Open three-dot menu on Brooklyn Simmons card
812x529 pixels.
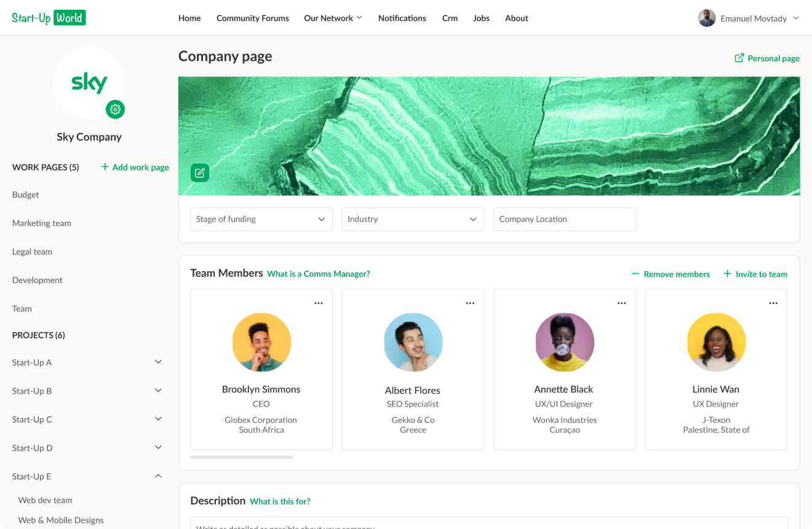[x=319, y=303]
